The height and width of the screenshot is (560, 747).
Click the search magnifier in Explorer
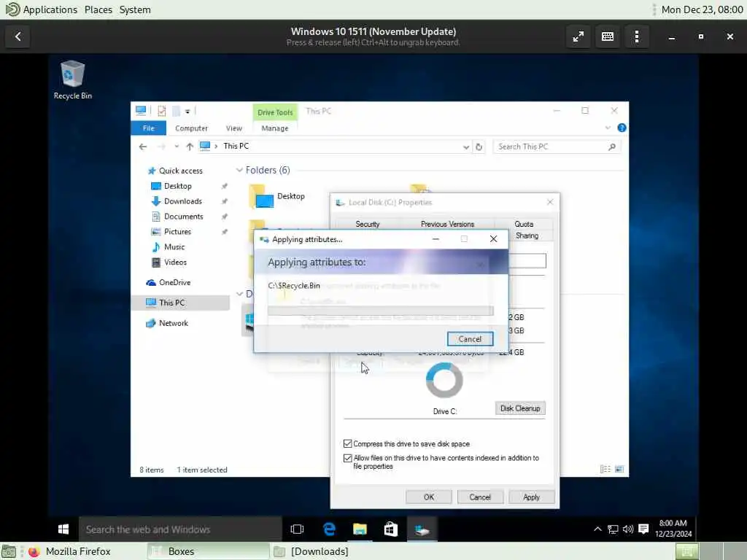point(612,147)
